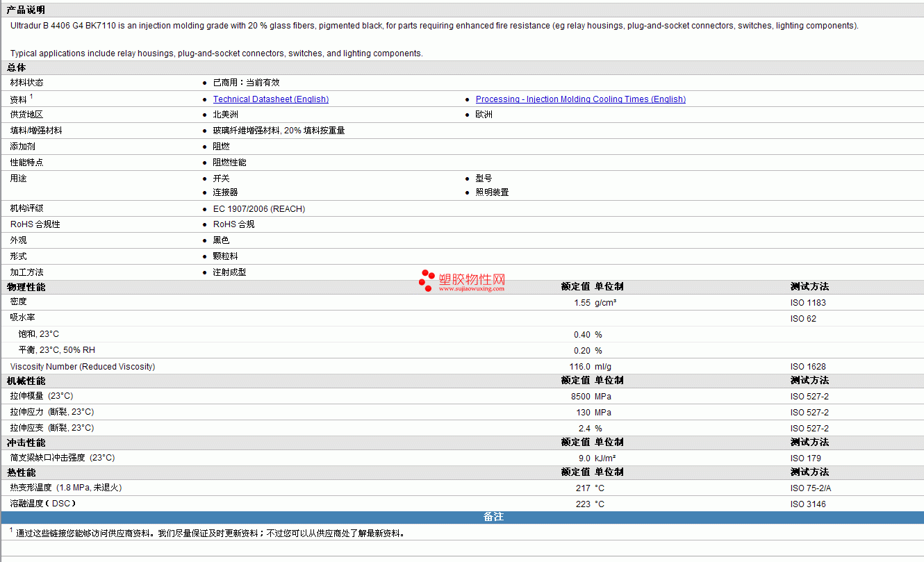Select the density value 1.55
924x562 pixels.
point(582,303)
